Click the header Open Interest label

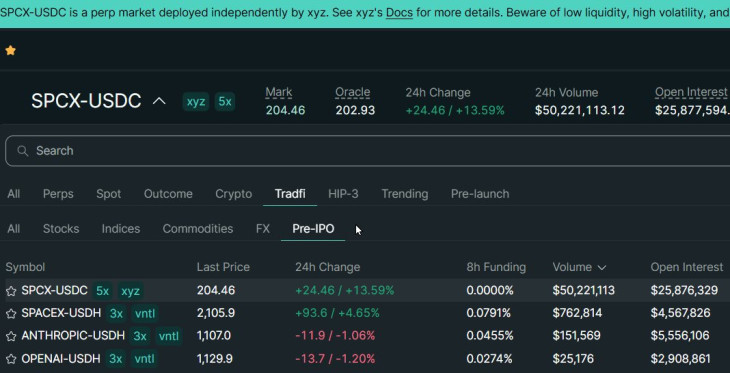(x=691, y=93)
